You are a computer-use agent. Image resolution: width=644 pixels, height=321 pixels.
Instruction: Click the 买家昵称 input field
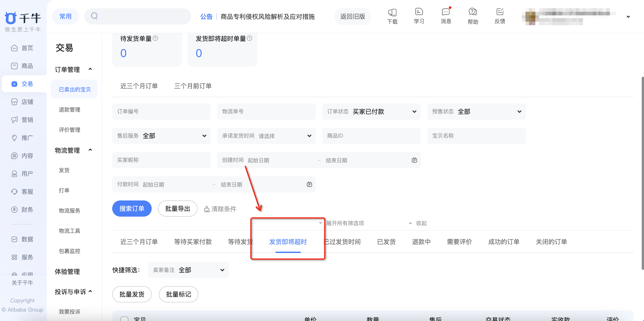pyautogui.click(x=162, y=160)
